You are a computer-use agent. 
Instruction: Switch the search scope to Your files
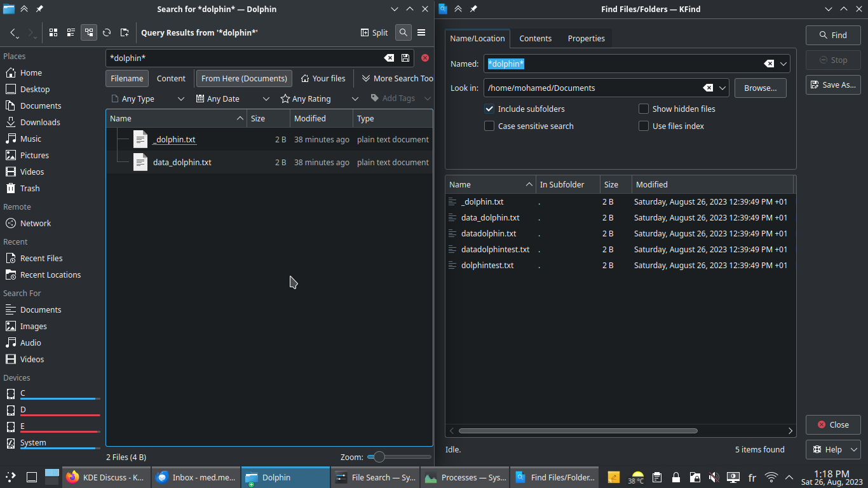point(323,78)
